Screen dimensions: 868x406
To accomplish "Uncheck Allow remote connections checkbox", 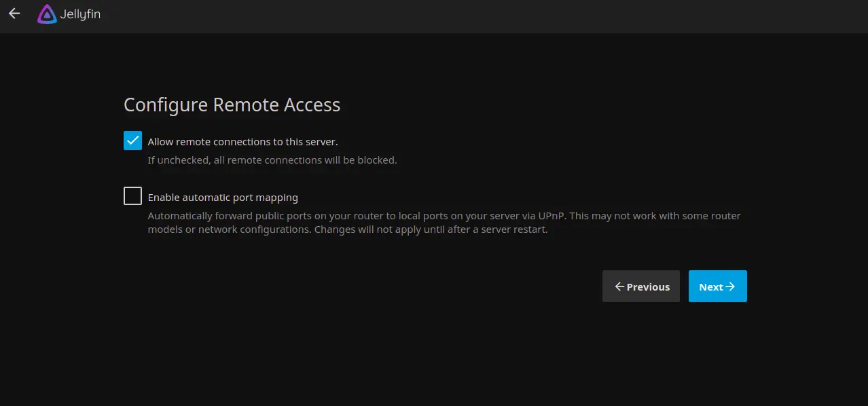I will [132, 141].
